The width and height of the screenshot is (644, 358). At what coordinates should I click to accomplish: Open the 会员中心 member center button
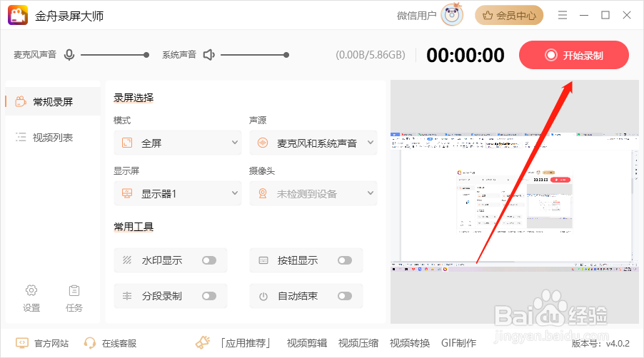click(509, 16)
